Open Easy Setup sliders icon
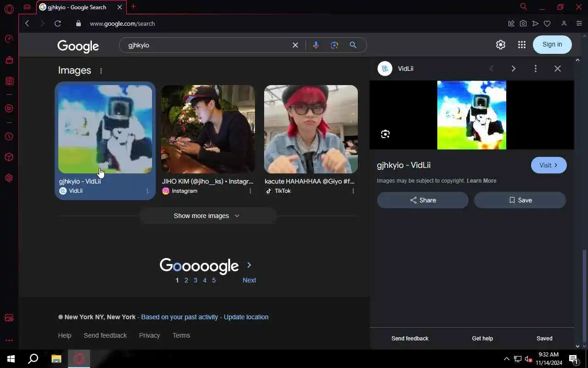Viewport: 588px width, 368px height. 579,23
